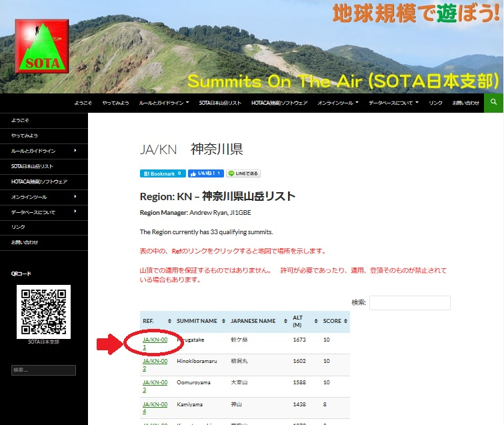Click the Oomuroyama summit name cell

[193, 382]
